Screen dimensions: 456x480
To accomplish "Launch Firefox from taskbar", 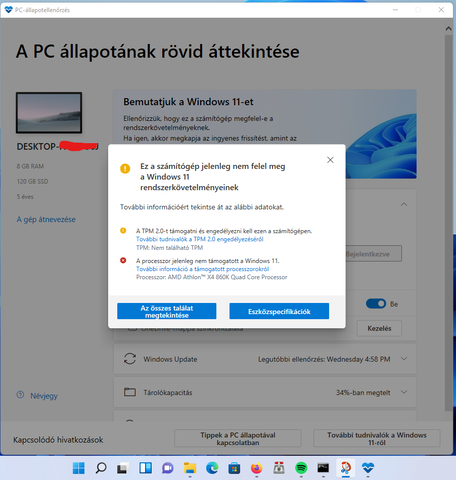I will [256, 468].
